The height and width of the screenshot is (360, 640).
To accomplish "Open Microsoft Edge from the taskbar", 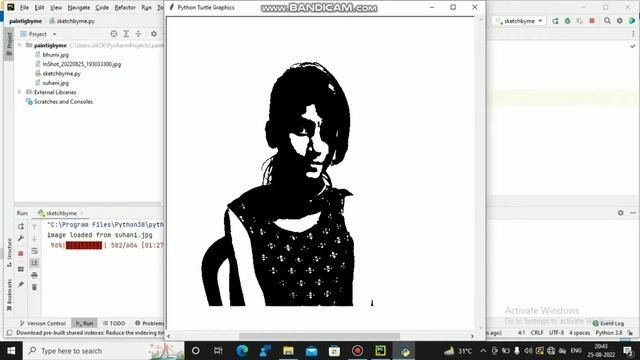I will (242, 351).
